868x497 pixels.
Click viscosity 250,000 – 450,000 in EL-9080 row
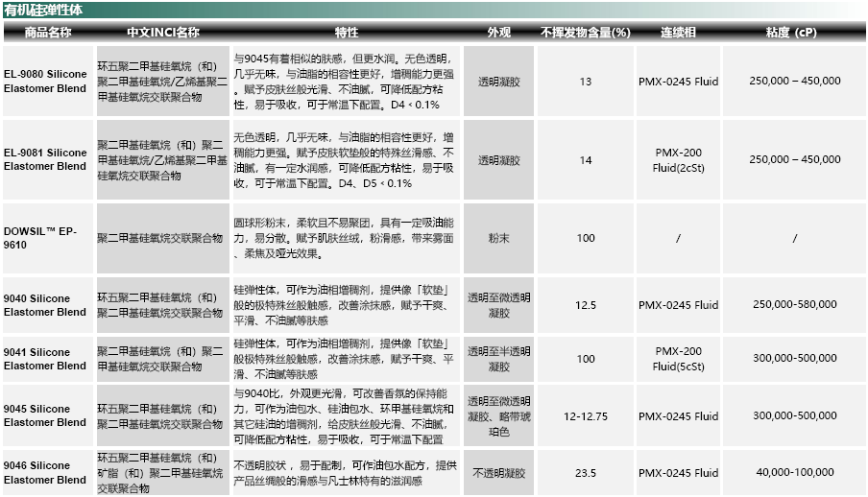tap(795, 81)
